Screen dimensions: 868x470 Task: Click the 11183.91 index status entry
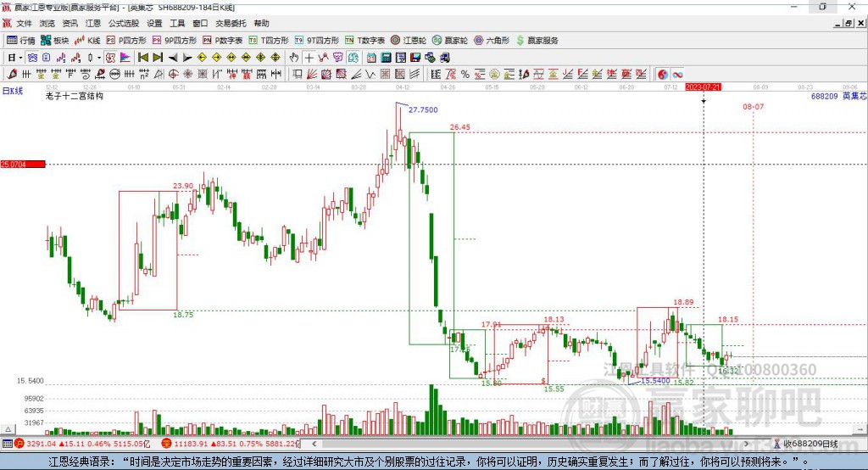point(231,444)
